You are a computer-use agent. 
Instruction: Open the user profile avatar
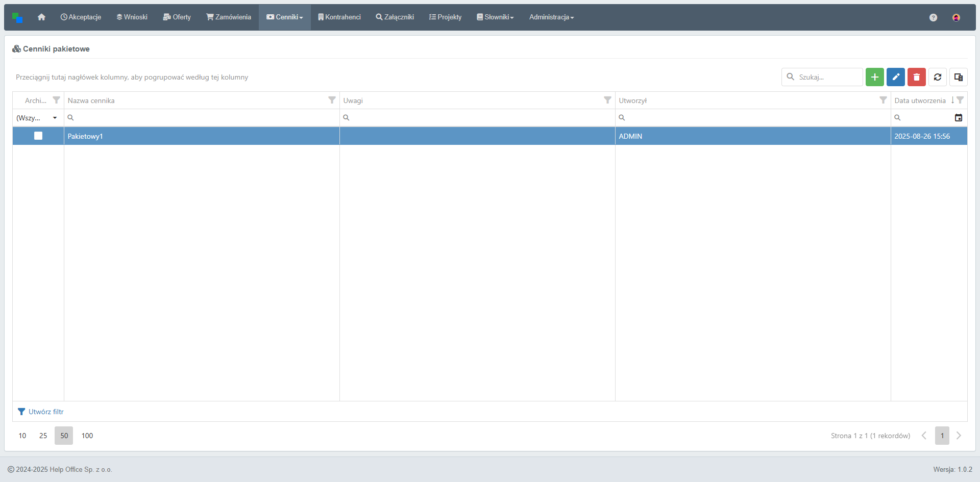[x=956, y=17]
